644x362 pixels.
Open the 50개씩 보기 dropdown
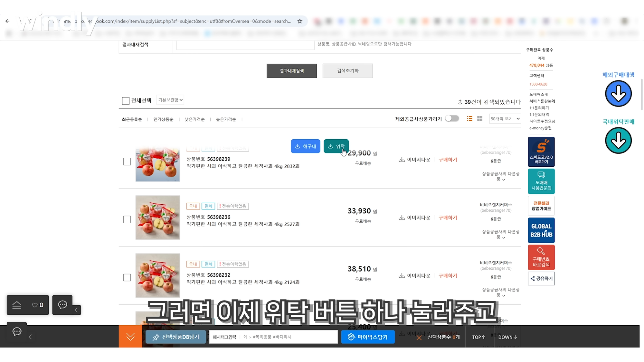[x=505, y=118]
